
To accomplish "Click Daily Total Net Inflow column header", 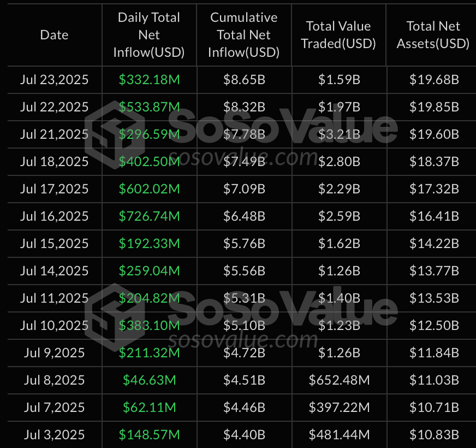I will tap(149, 35).
